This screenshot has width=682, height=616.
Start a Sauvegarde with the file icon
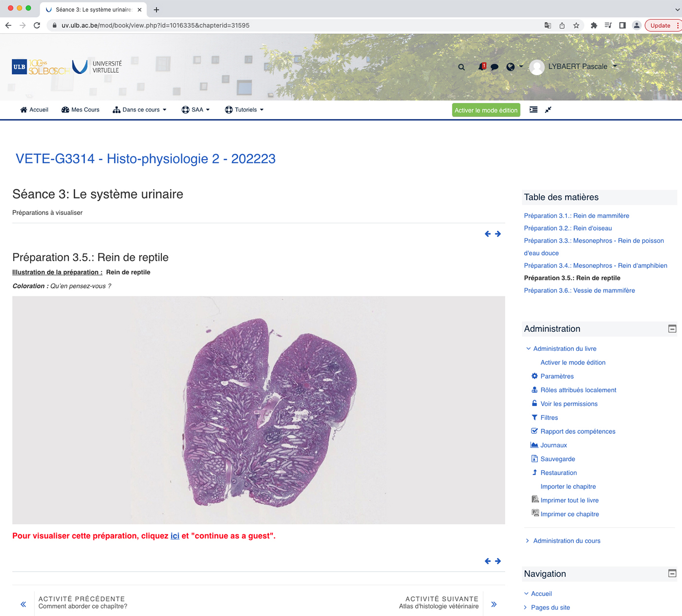point(557,459)
